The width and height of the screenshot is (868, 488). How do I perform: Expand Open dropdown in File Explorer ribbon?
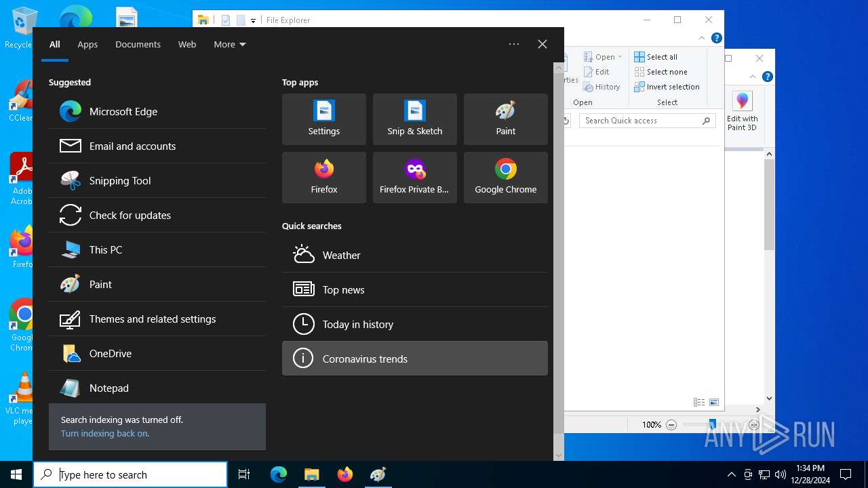[603, 57]
